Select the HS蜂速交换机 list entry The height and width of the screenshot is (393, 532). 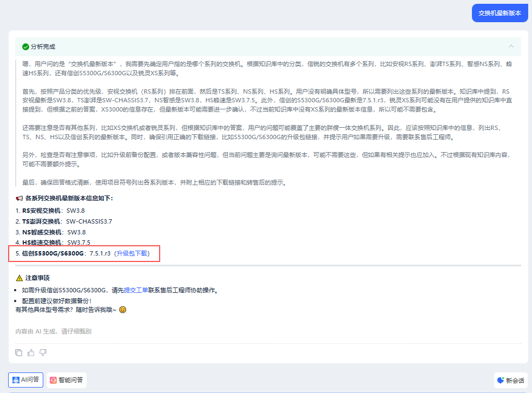coord(53,243)
